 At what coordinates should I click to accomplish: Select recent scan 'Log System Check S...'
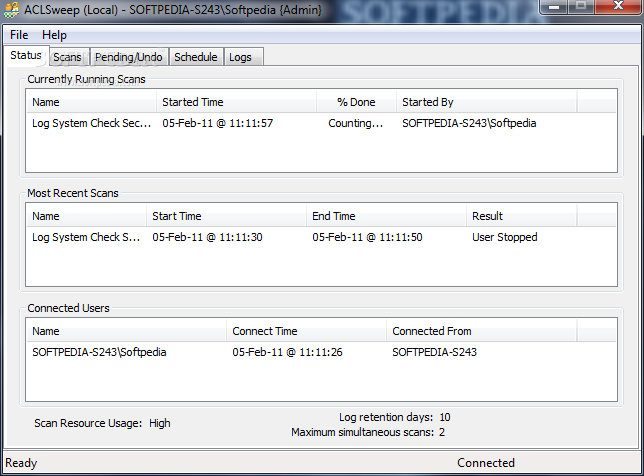[x=86, y=237]
